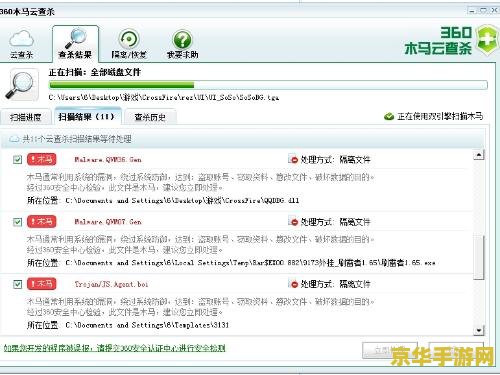Open the 云查杀 cloud scan tab icon
500x375 pixels.
[x=22, y=44]
